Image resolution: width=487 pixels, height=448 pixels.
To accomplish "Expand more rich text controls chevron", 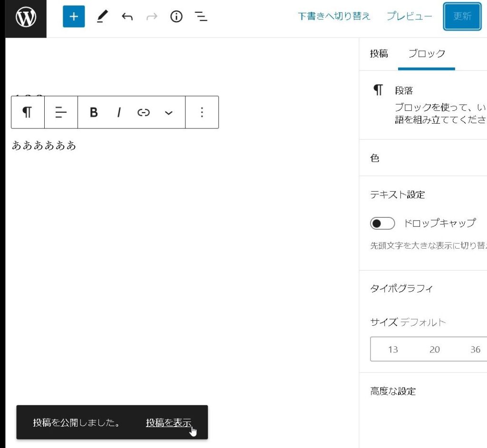I will [x=169, y=113].
